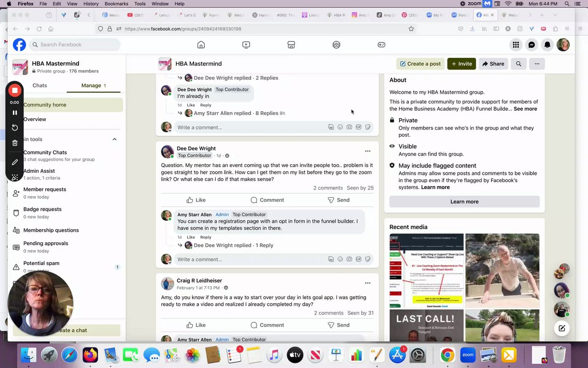Open Facebook Gaming icon
588x368 pixels.
[381, 45]
